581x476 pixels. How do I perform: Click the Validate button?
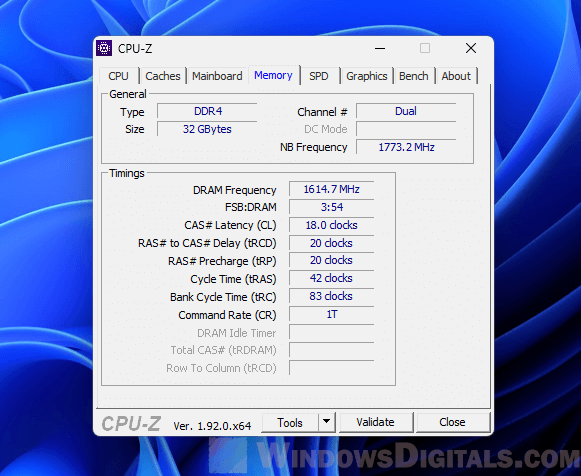click(375, 422)
